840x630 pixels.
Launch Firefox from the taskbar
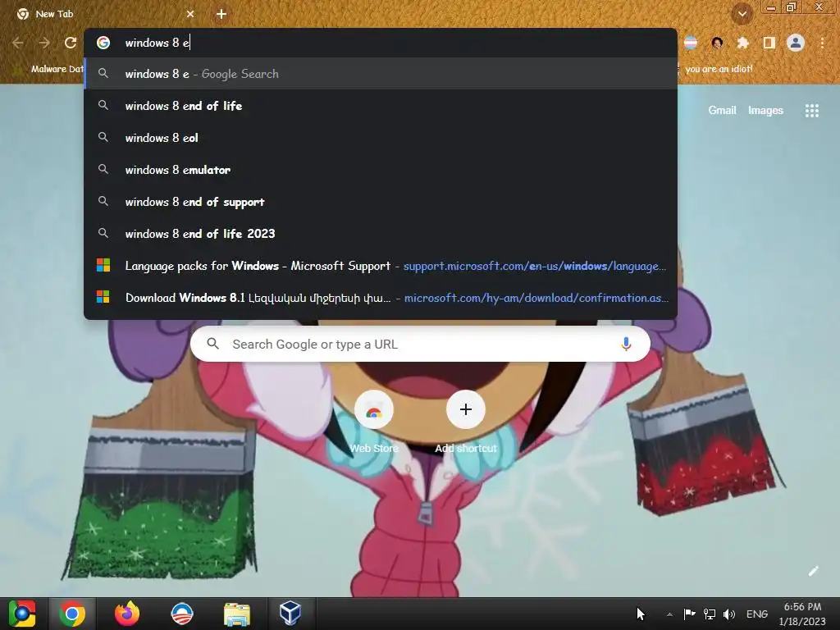pos(127,614)
